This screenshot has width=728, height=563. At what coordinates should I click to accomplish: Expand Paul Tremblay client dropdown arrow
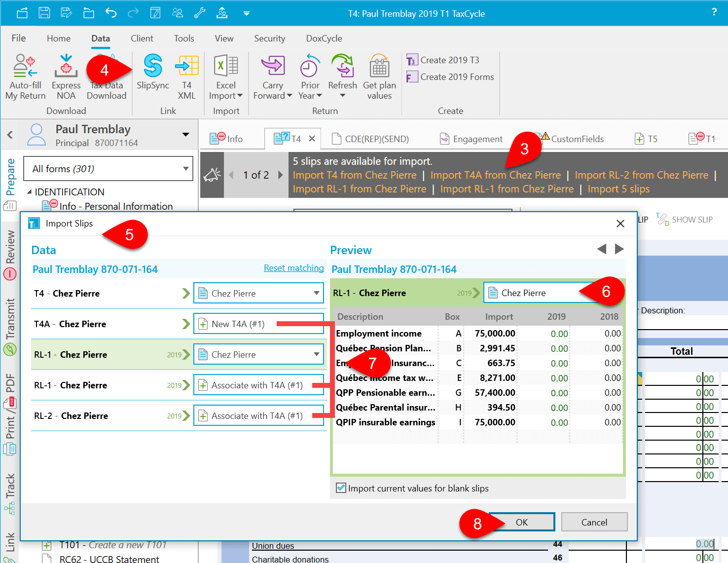pos(186,135)
